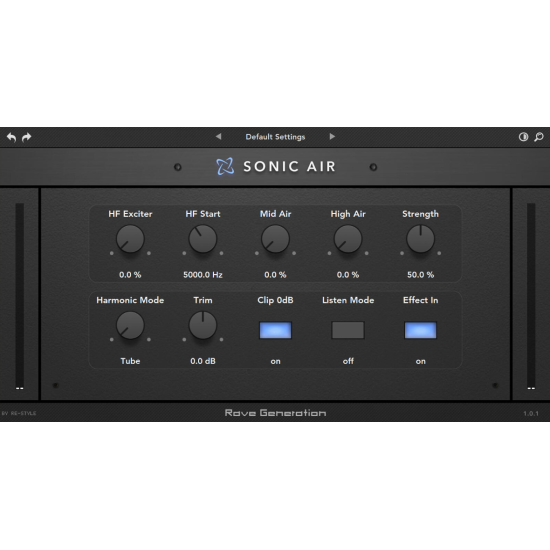
Task: Go to the previous preset arrow
Action: (x=219, y=136)
